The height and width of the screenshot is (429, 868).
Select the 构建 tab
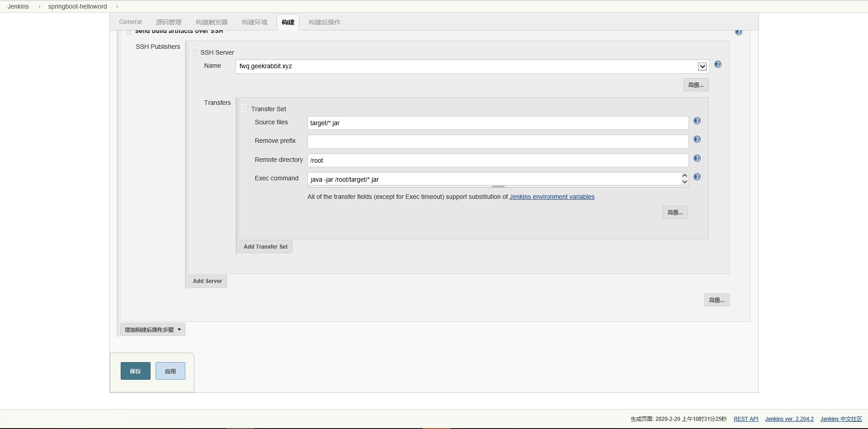[288, 22]
